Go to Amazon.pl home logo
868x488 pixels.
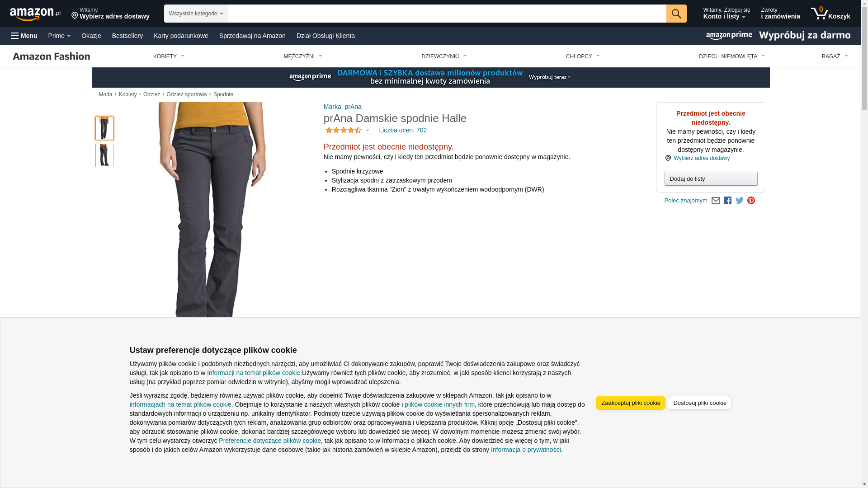click(x=35, y=14)
